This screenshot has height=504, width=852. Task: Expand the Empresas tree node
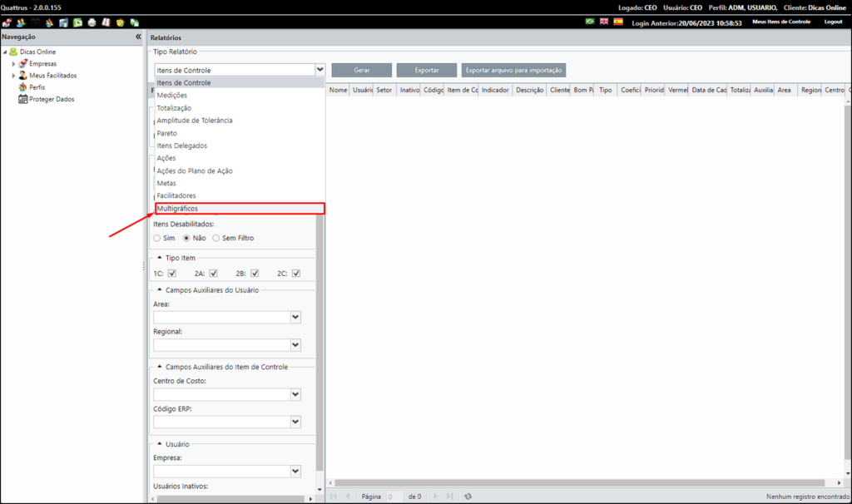[13, 63]
